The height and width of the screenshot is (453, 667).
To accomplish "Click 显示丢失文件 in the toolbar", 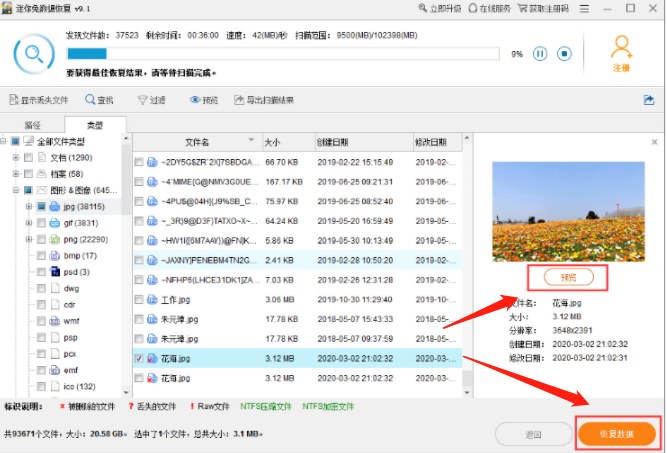I will point(40,100).
